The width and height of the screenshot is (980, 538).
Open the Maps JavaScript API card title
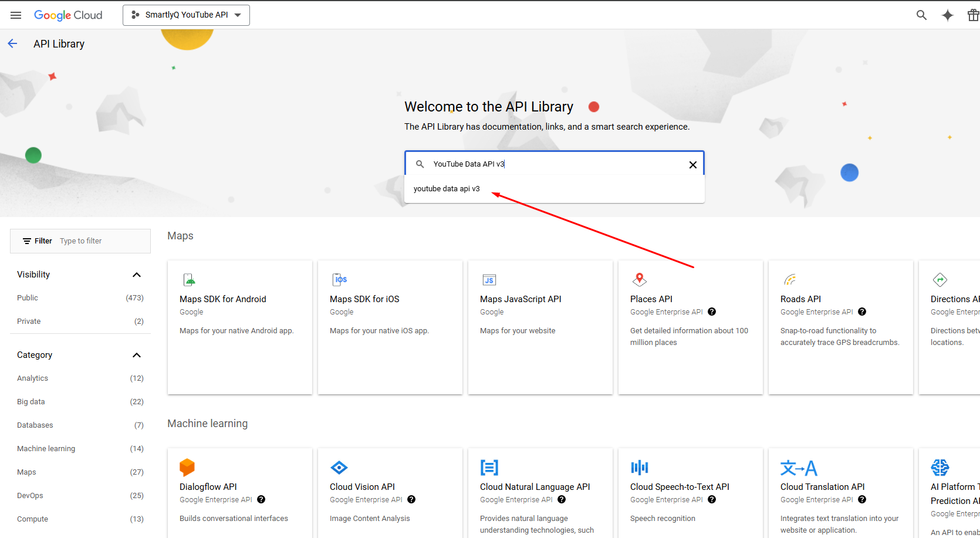(521, 299)
